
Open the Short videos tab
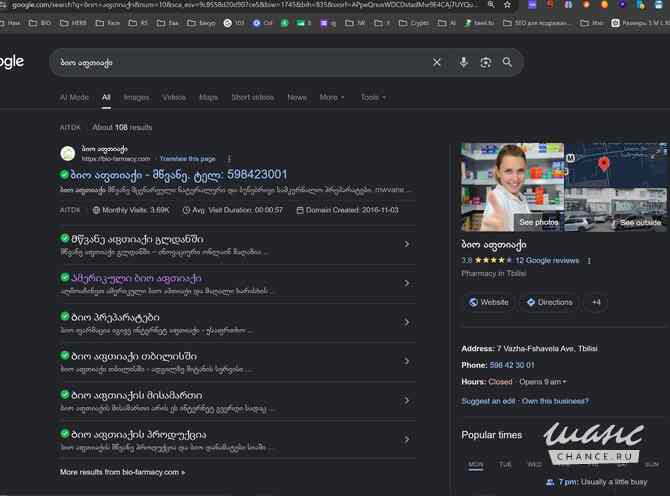pyautogui.click(x=253, y=97)
